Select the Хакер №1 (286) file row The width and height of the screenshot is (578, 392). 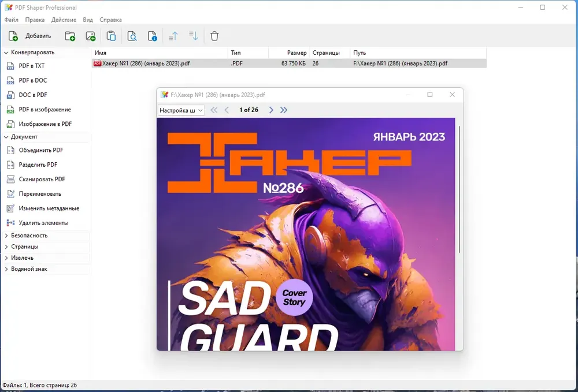click(289, 64)
